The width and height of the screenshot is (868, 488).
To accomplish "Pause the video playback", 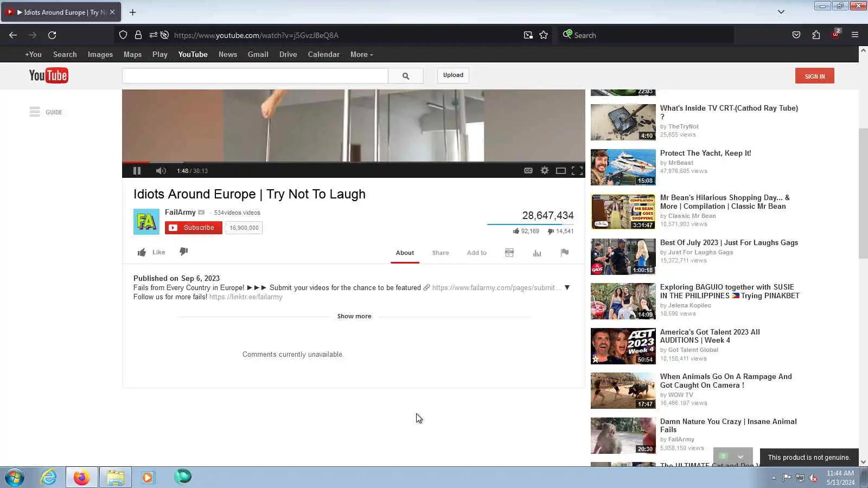I will tap(137, 171).
